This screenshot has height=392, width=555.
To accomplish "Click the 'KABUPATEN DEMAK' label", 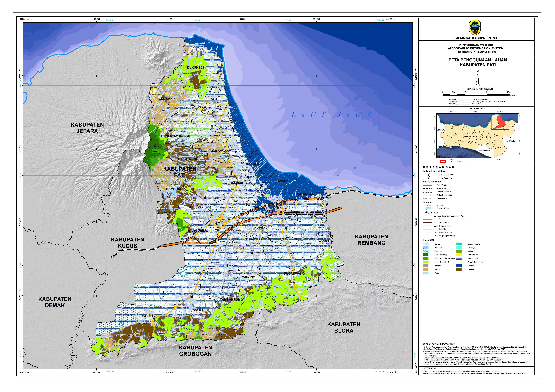I will (x=55, y=302).
